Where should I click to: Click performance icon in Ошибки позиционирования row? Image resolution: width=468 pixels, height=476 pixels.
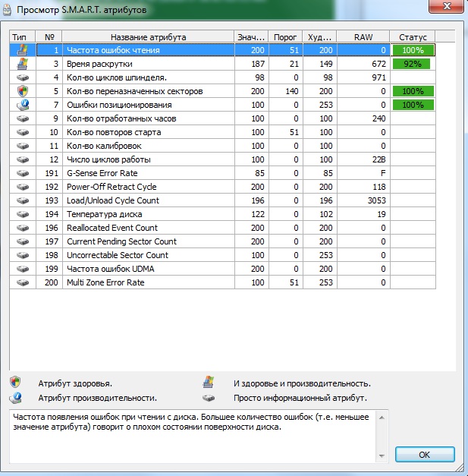23,105
